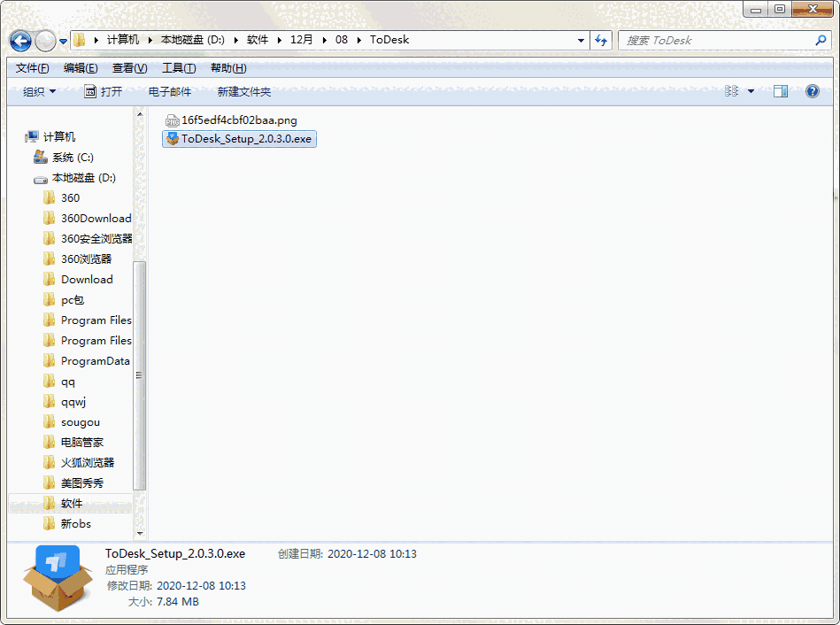Open the address bar history dropdown

pyautogui.click(x=581, y=40)
